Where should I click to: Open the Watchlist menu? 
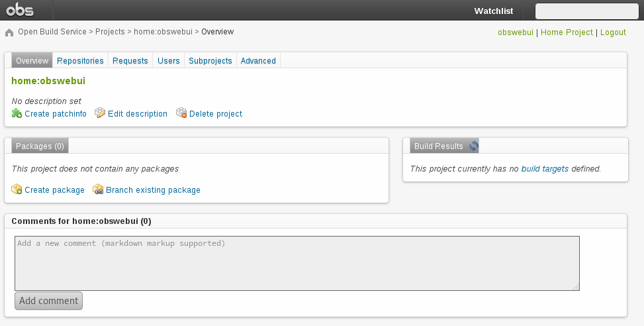(x=493, y=11)
